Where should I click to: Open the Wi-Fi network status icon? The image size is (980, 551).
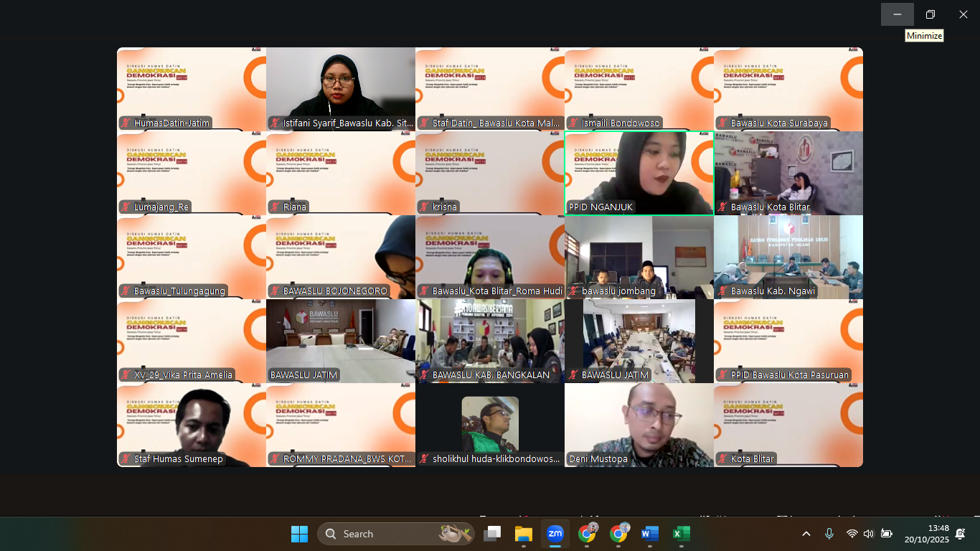point(852,534)
